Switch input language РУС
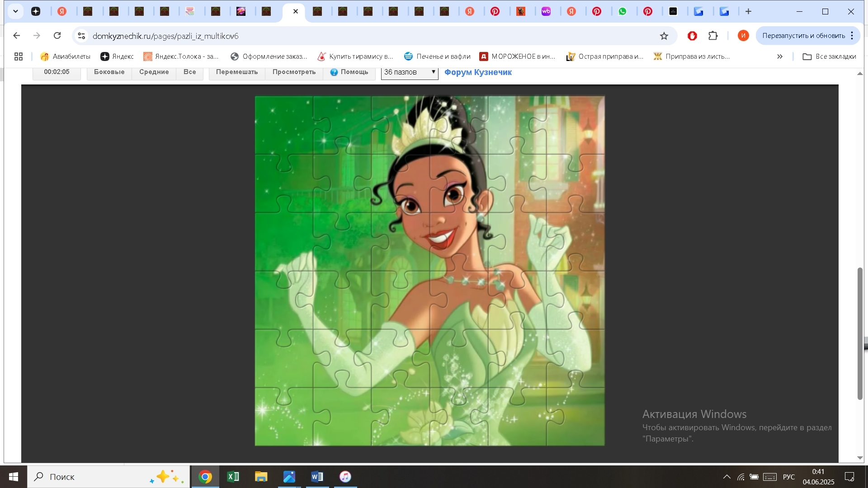868x488 pixels. (789, 477)
